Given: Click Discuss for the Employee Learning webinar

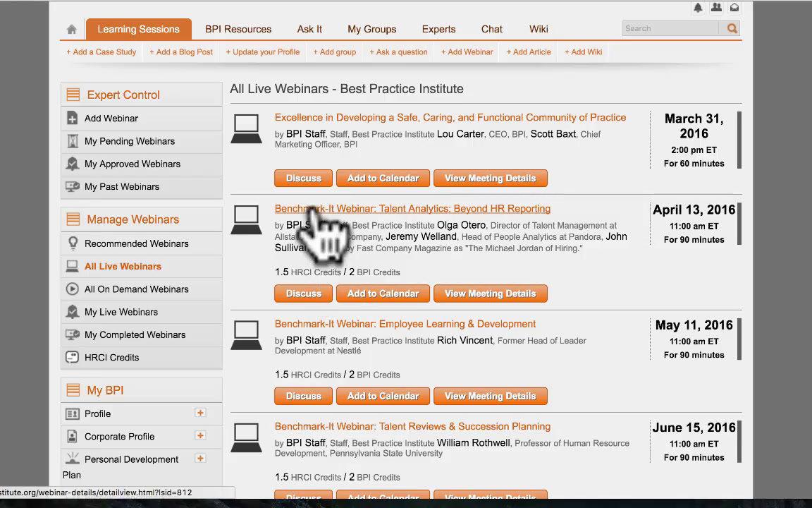Looking at the screenshot, I should pos(304,396).
